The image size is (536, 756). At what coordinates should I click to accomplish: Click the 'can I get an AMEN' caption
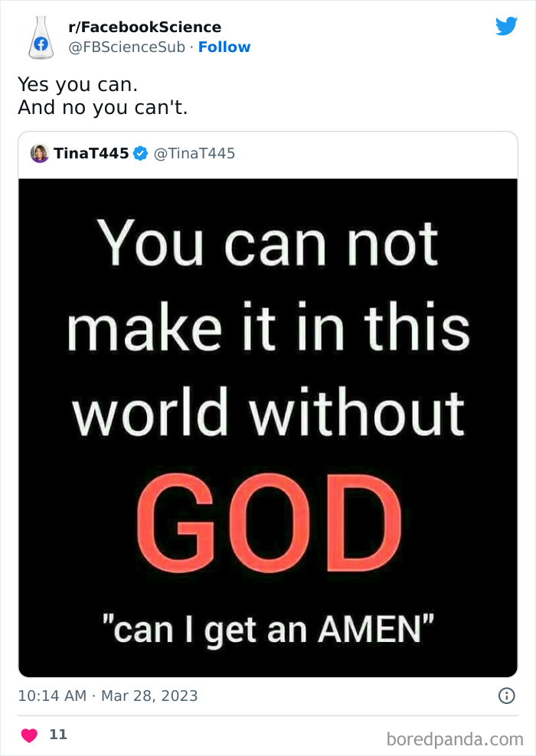point(268,629)
